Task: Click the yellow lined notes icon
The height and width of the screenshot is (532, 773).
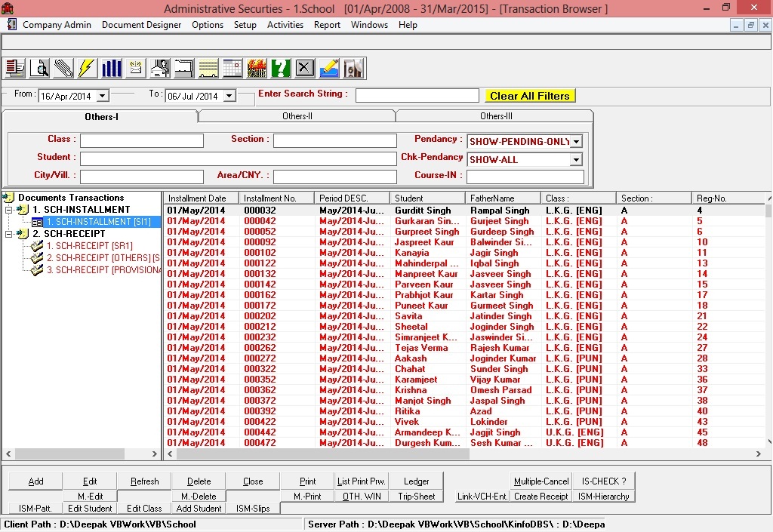Action: click(x=208, y=68)
